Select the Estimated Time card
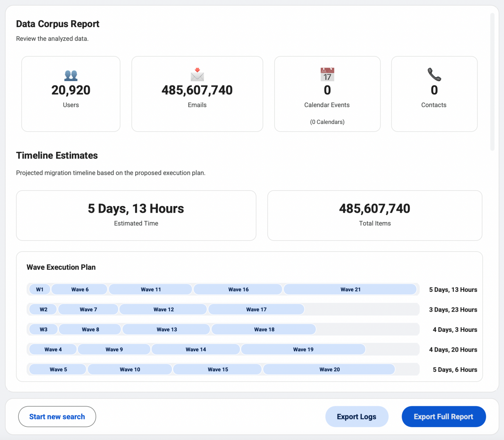The image size is (504, 440). pos(136,215)
